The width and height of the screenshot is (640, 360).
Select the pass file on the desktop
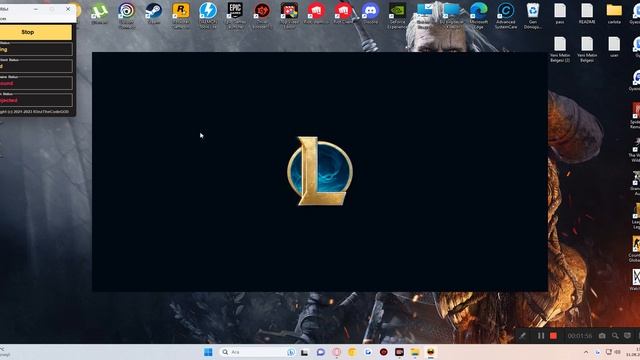click(x=560, y=13)
